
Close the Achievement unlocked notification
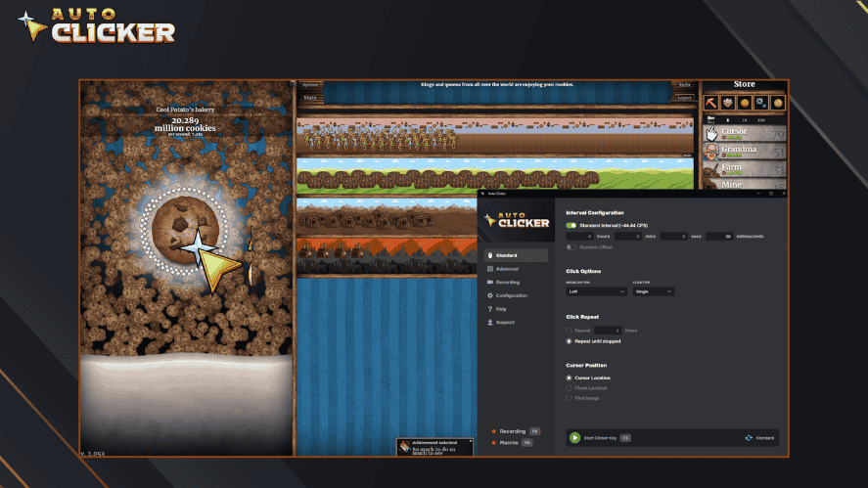[471, 441]
